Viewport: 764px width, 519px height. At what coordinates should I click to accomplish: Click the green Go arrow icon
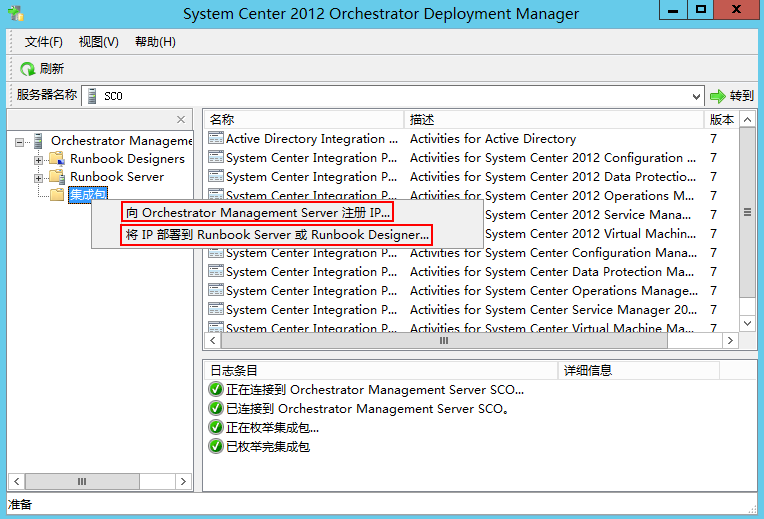tap(718, 96)
